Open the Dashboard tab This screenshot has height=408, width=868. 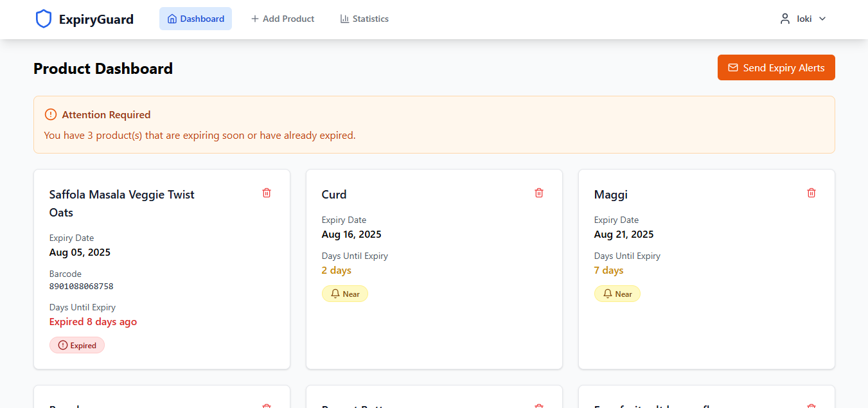tap(195, 19)
